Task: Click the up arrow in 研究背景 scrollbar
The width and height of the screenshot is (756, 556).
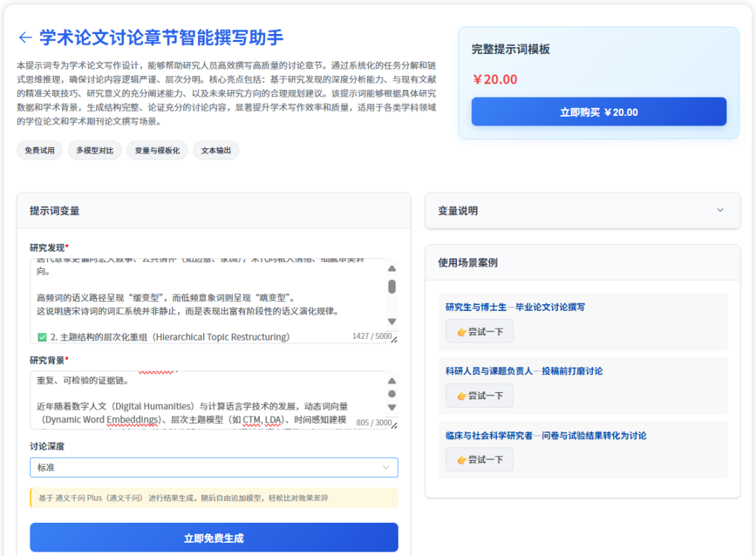Action: coord(392,381)
